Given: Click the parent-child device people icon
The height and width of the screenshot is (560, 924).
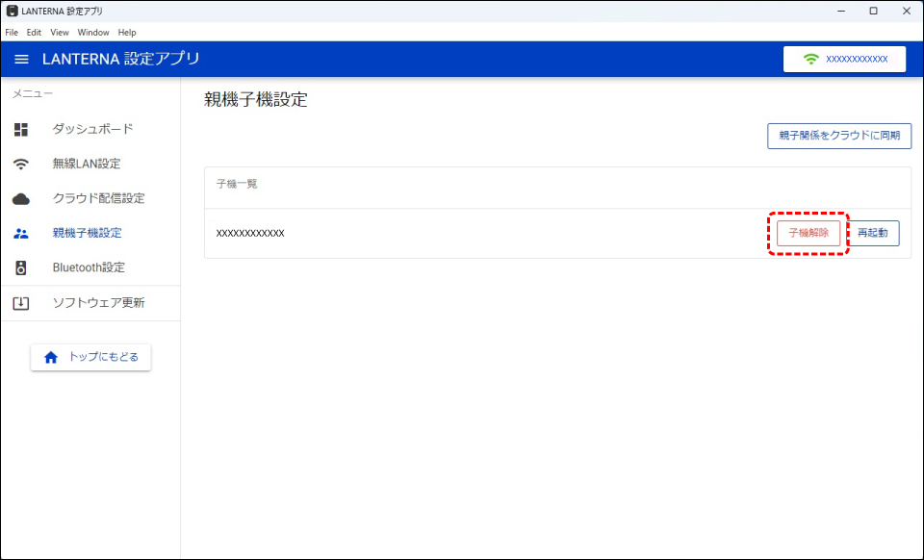Looking at the screenshot, I should [x=21, y=233].
